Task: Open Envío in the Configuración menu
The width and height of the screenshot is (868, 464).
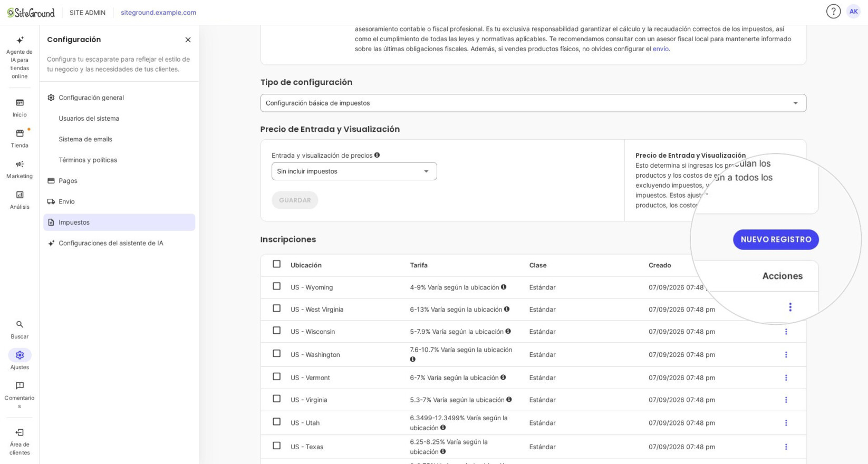Action: [119, 201]
